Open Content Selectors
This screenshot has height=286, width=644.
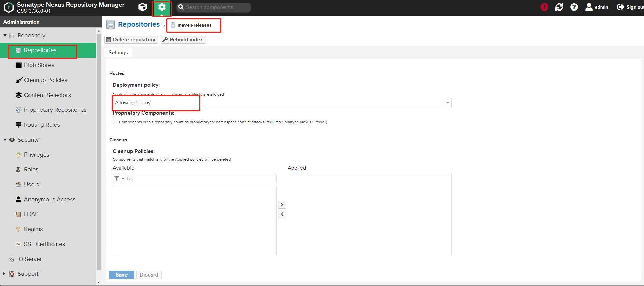pyautogui.click(x=48, y=95)
